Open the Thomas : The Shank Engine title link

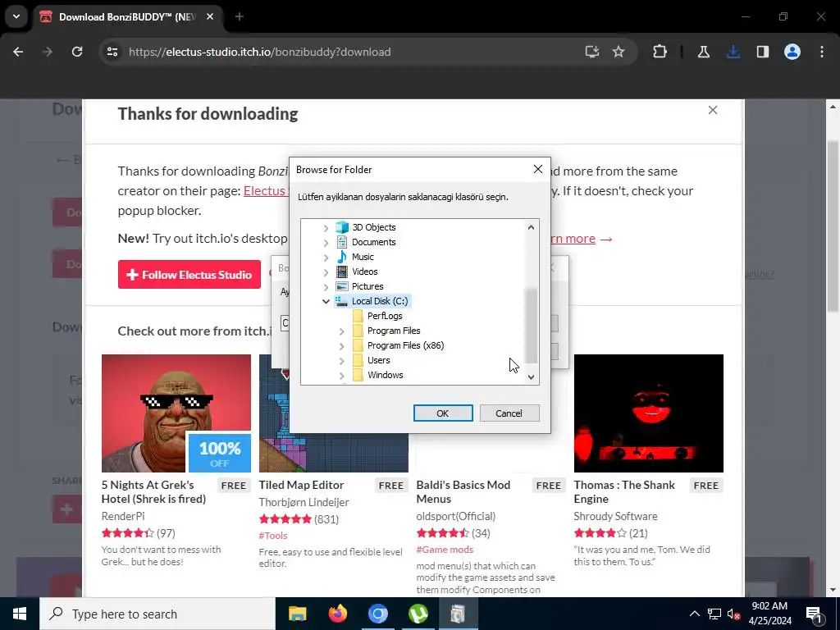pyautogui.click(x=624, y=492)
